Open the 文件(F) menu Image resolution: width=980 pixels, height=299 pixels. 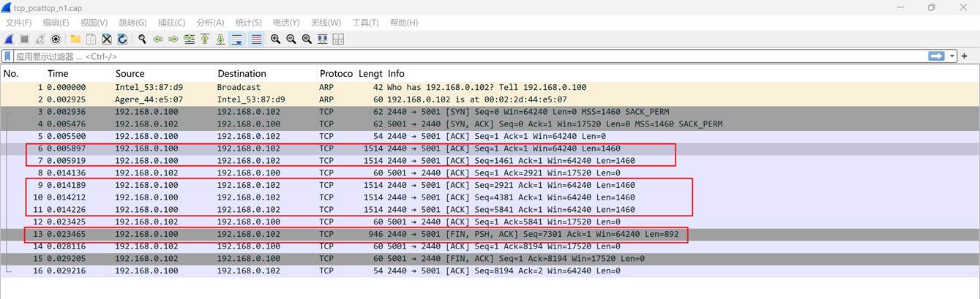pos(19,23)
